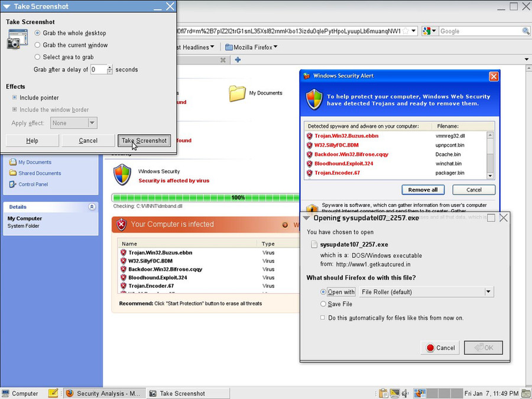Viewport: 532px width, 399px height.
Task: Open the Latest Headlines bookmark menu
Action: click(x=195, y=47)
